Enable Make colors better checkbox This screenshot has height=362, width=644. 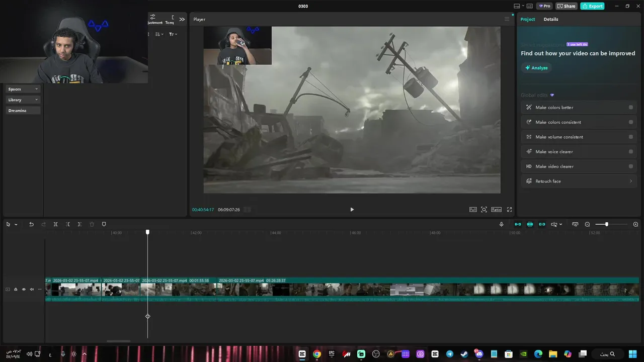click(x=631, y=107)
